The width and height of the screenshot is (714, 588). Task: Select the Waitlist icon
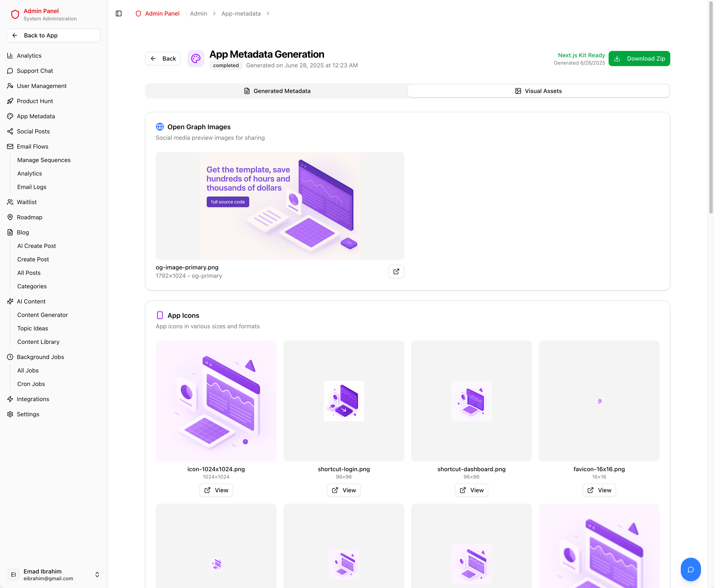point(10,202)
